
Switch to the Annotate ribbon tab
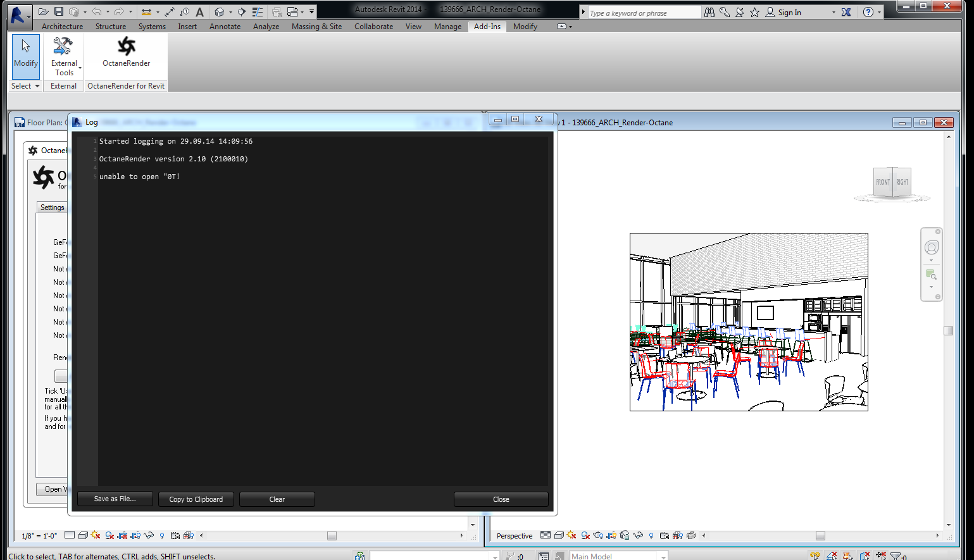coord(225,27)
